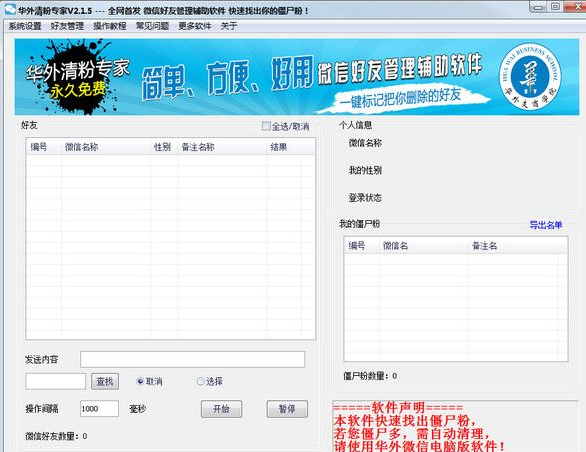Click the Hua Wai Business School logo
The height and width of the screenshot is (452, 586).
click(x=530, y=77)
